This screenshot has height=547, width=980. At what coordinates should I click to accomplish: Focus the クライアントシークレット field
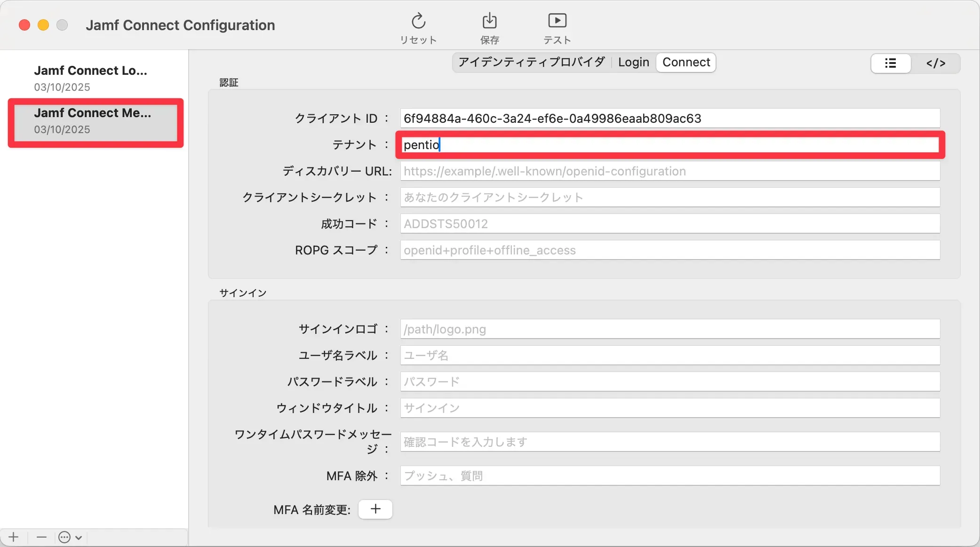point(669,198)
